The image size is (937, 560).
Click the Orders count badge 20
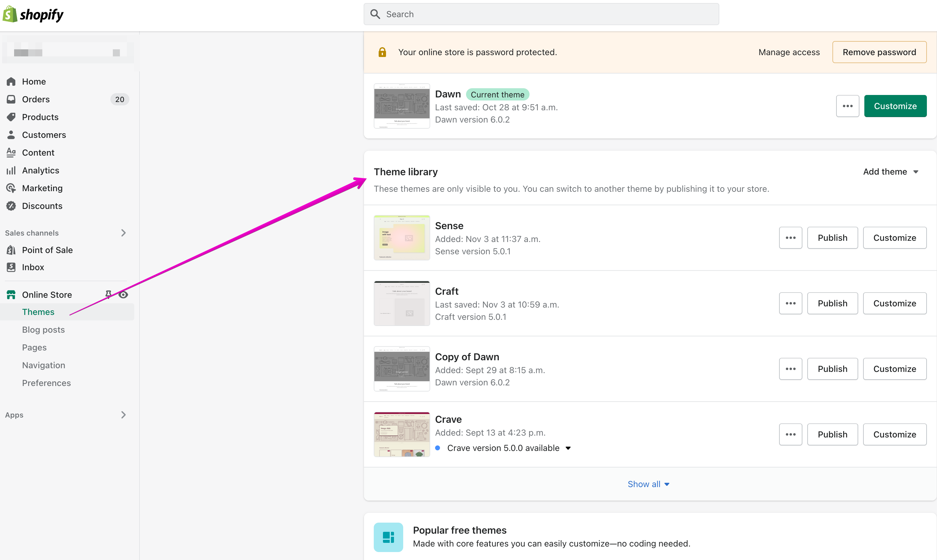pyautogui.click(x=119, y=99)
